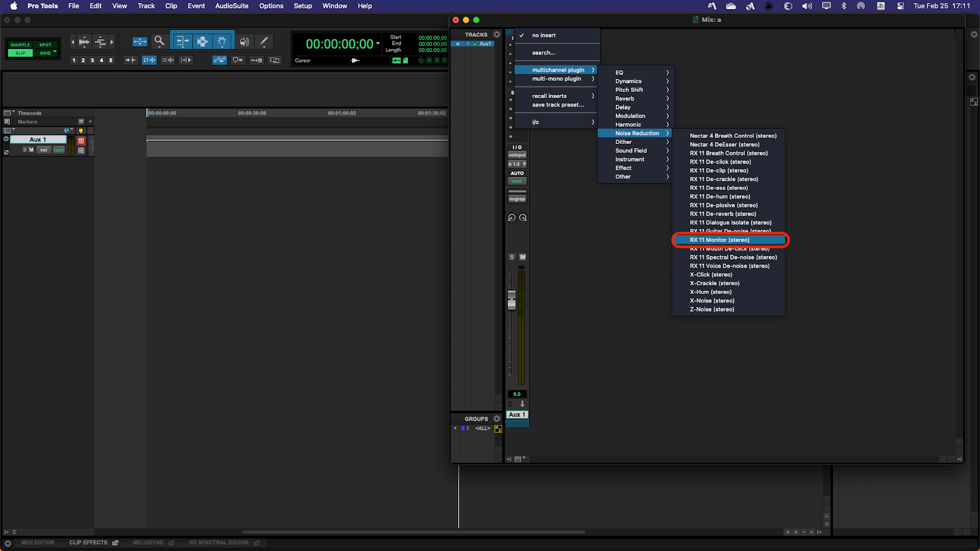Image resolution: width=980 pixels, height=551 pixels.
Task: Solo the Aux 1 track in Edit window
Action: click(24, 149)
